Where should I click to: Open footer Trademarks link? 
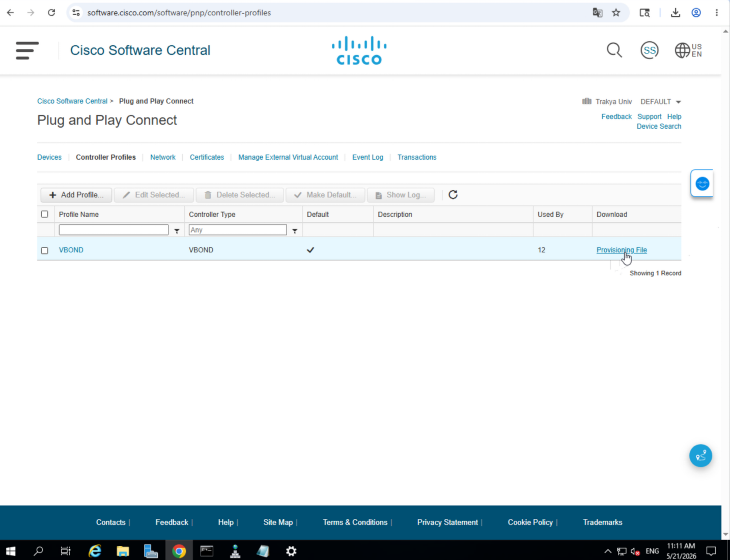point(603,522)
